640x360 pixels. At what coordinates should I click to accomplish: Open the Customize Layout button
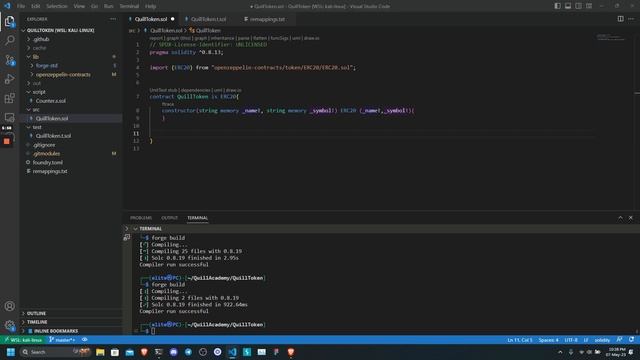coord(589,6)
